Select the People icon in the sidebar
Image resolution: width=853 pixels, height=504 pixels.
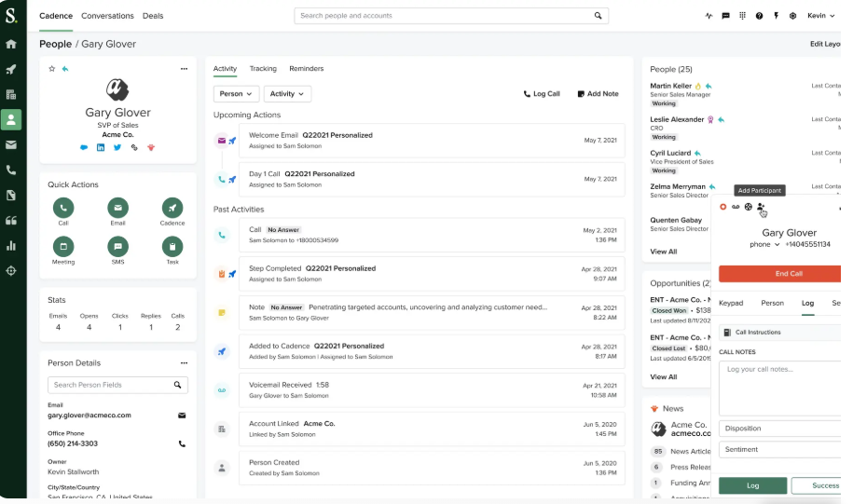pyautogui.click(x=11, y=119)
